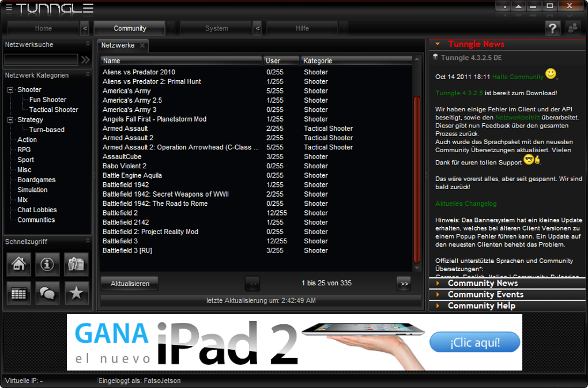Click the Aktualisieren button
This screenshot has width=588, height=388.
pyautogui.click(x=130, y=284)
